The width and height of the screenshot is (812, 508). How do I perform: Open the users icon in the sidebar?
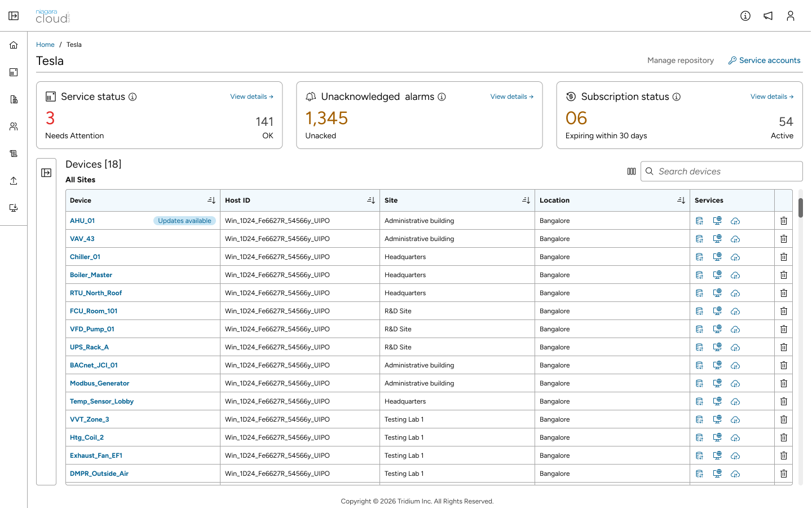[14, 126]
